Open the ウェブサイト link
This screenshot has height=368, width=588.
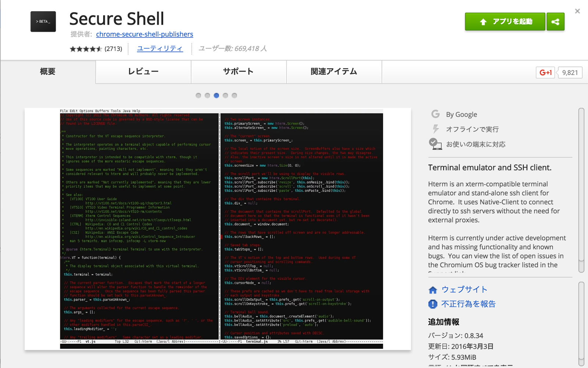(x=465, y=289)
